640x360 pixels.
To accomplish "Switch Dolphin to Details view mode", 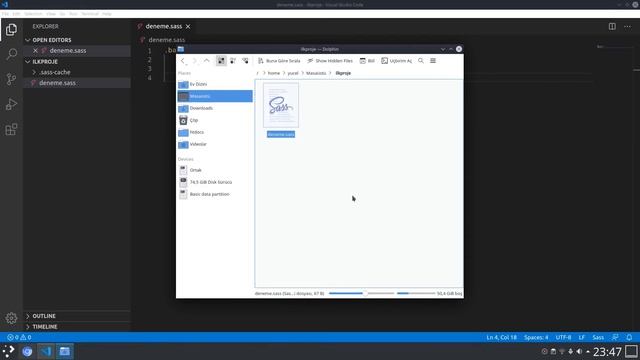I will pos(245,61).
